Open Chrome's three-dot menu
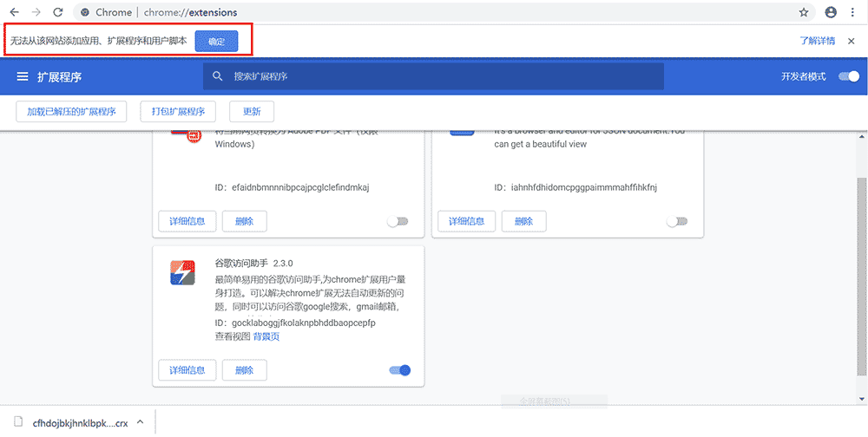 click(852, 12)
